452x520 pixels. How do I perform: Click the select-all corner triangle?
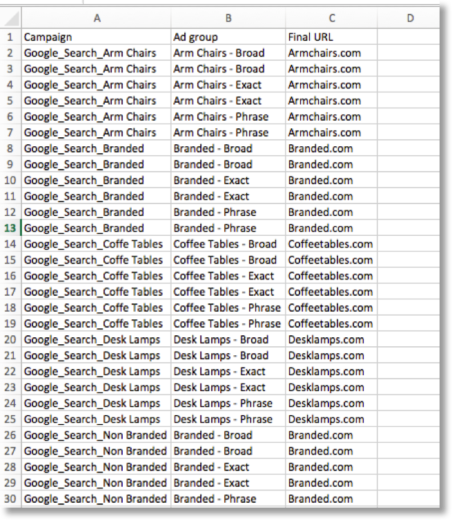(x=12, y=19)
